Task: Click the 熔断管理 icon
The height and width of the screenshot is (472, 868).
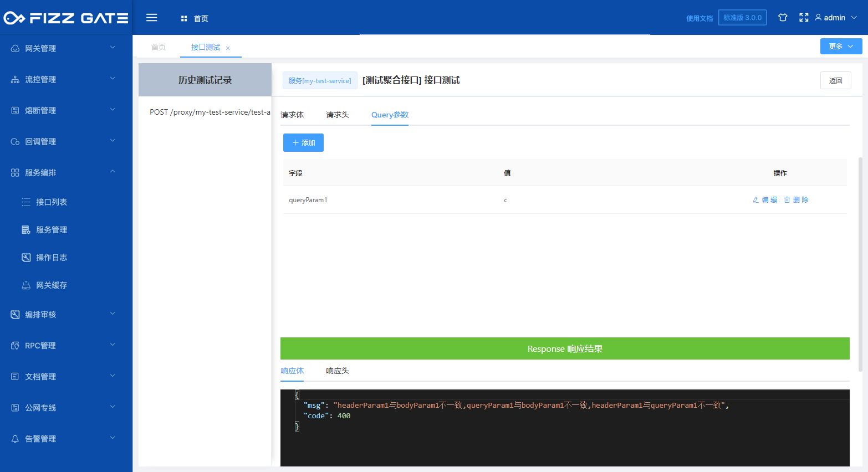Action: click(15, 111)
